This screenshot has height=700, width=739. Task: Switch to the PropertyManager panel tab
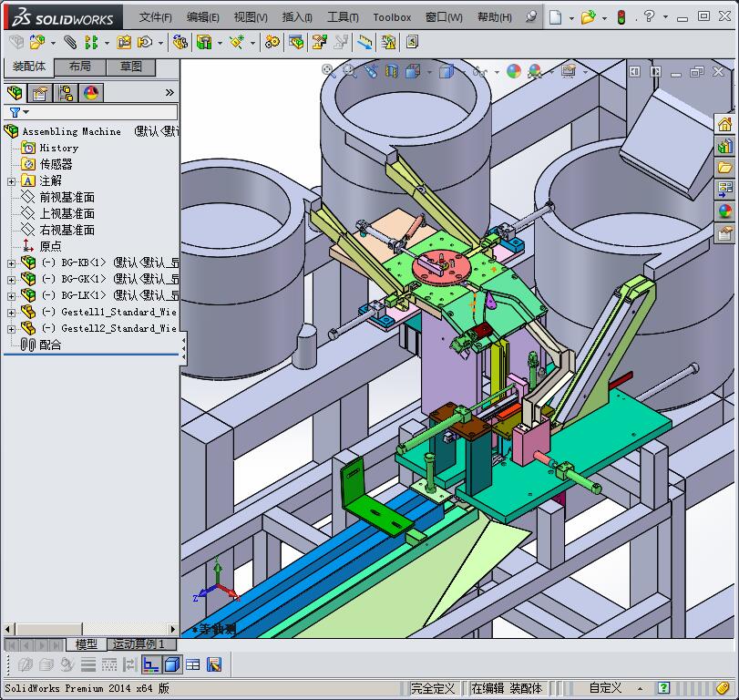(39, 92)
